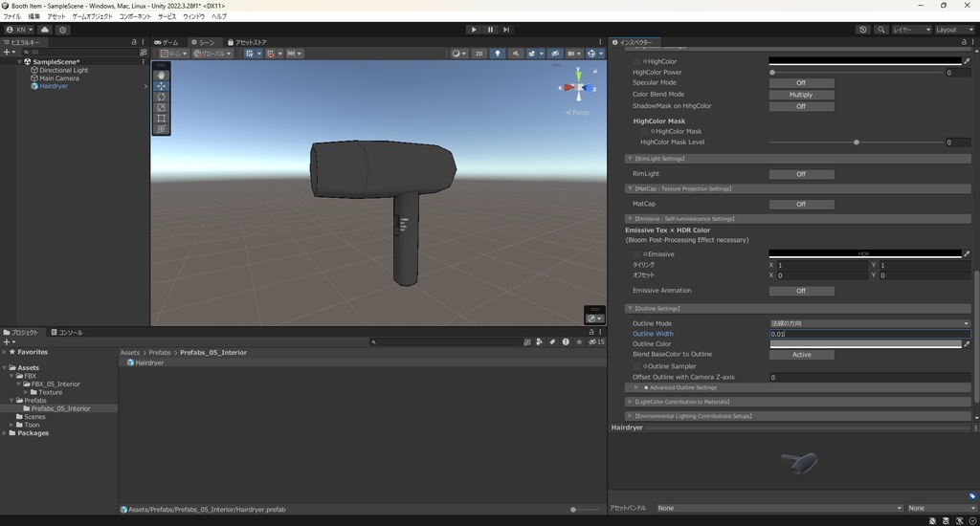Open the pivot Center dropdown

click(174, 54)
